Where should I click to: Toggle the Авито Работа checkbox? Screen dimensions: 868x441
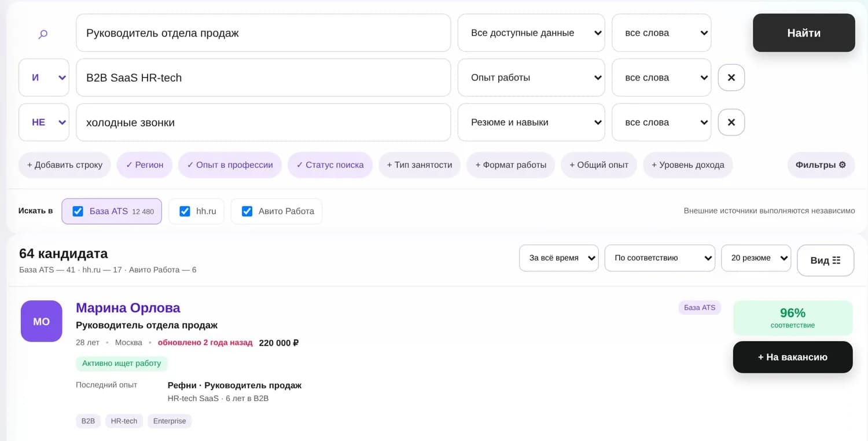247,211
